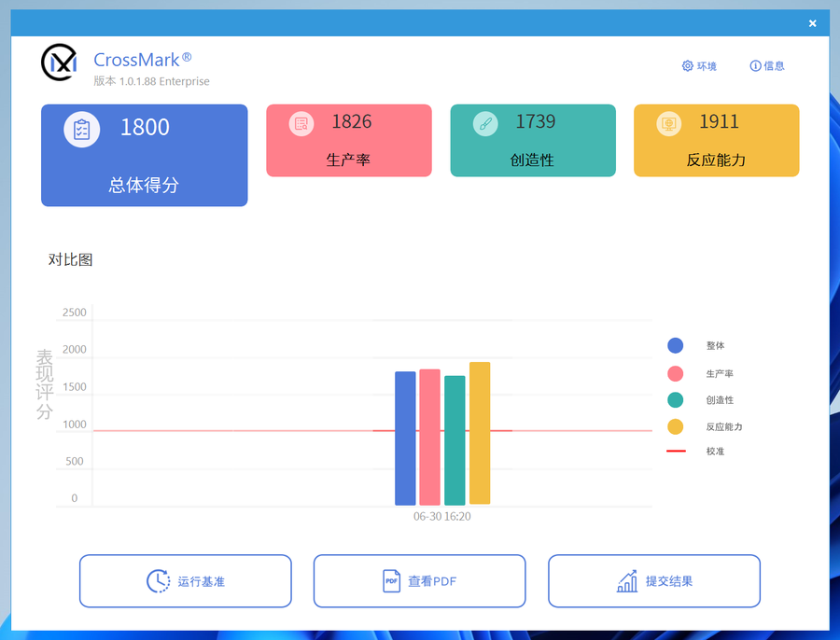This screenshot has width=840, height=640.
Task: Select the 创造性 1739 score card
Action: click(x=533, y=140)
